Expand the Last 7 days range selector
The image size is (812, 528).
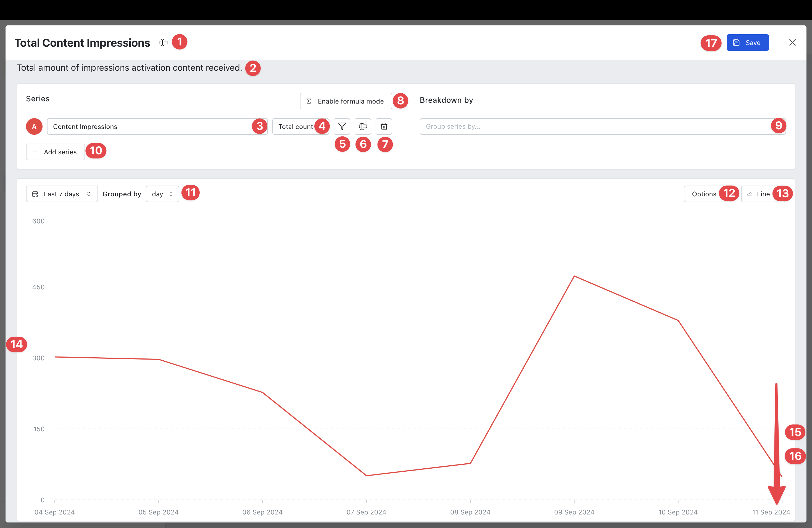[x=62, y=194]
